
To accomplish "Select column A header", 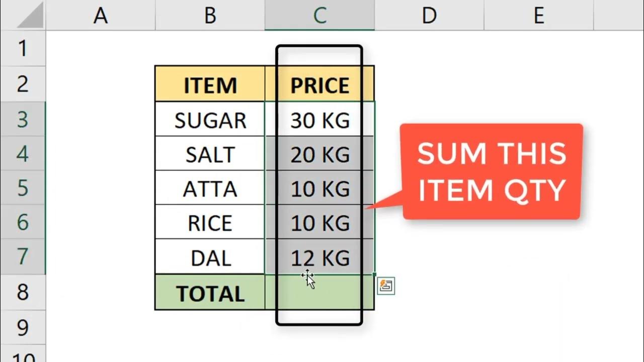I will pyautogui.click(x=101, y=16).
